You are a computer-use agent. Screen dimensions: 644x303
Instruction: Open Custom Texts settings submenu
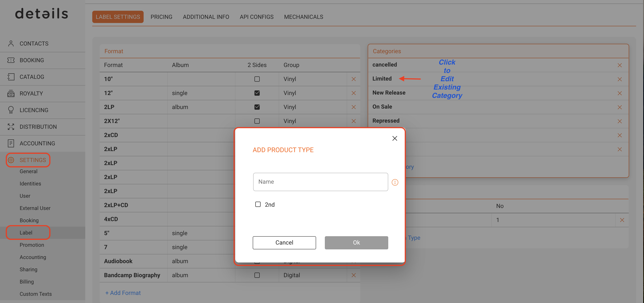(36, 294)
